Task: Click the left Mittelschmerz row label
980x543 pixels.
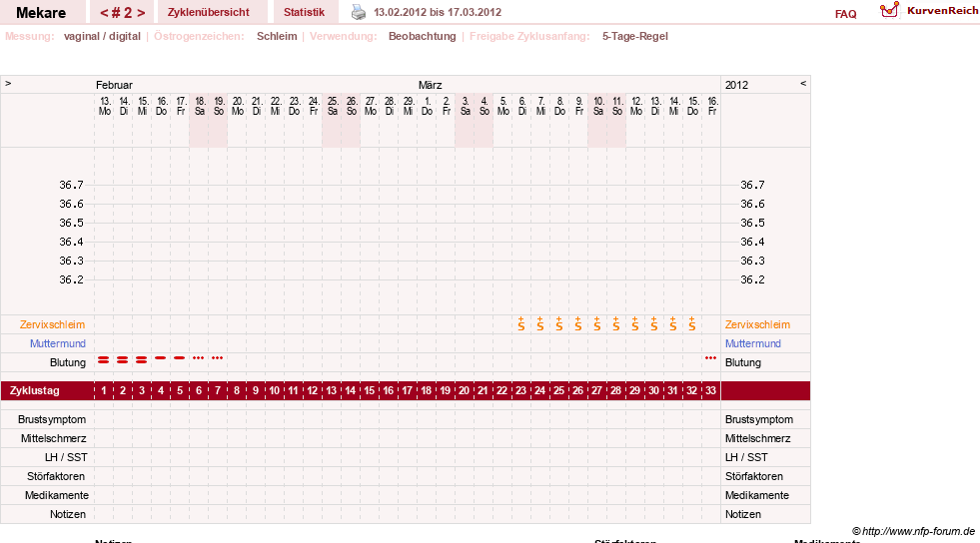Action: pos(53,438)
